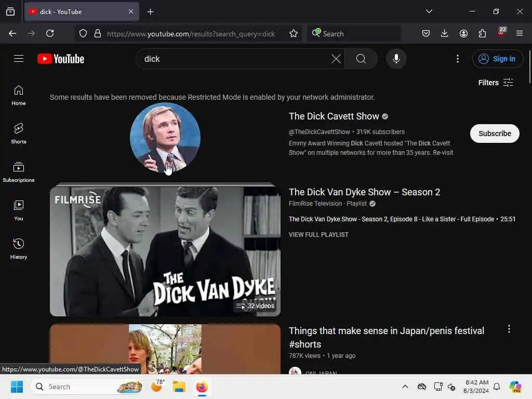Open History in the sidebar

point(19,249)
